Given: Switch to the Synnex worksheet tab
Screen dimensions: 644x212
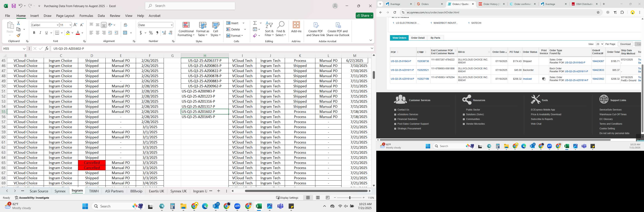Looking at the screenshot, I should pos(60,191).
